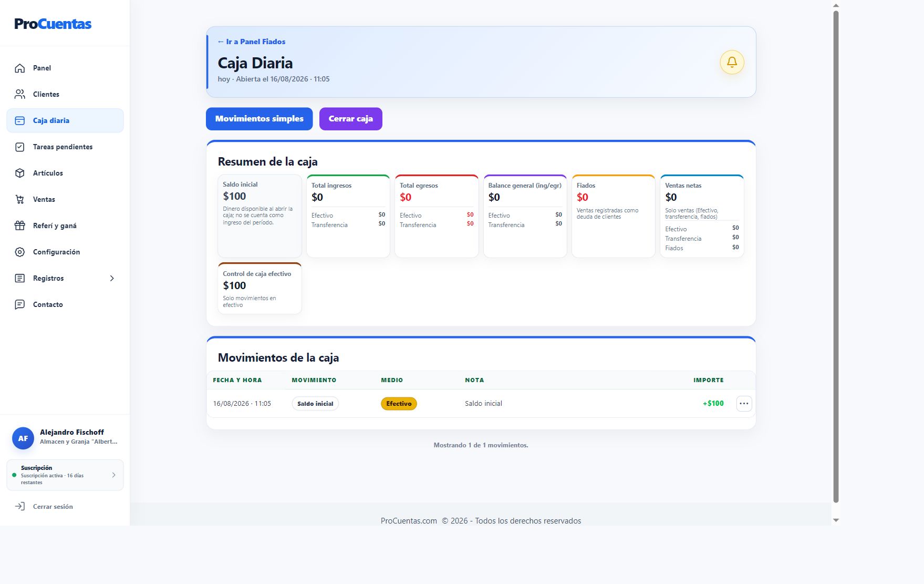Click the Saldo inicial movement badge

click(315, 403)
